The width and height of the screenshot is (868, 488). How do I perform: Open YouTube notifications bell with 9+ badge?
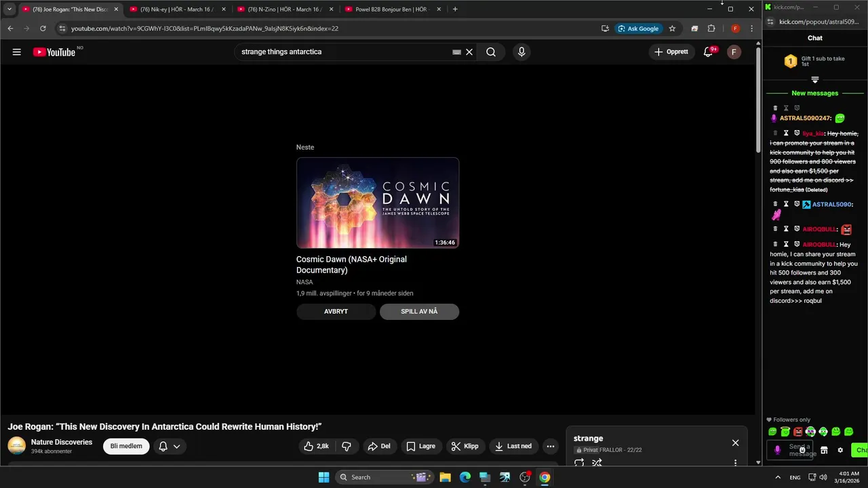click(709, 52)
